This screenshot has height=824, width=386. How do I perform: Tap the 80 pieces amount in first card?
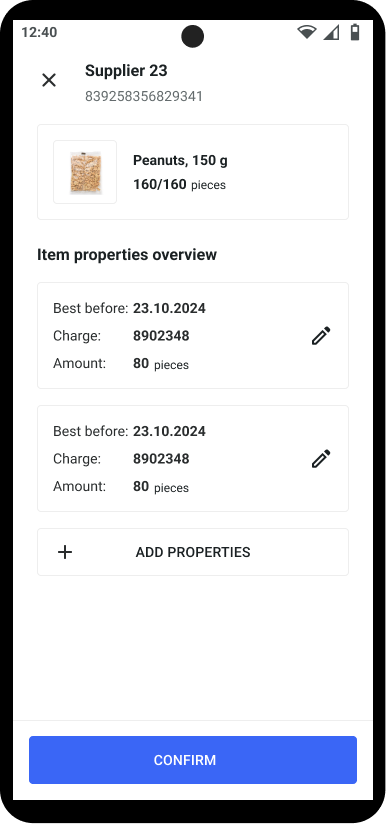161,364
